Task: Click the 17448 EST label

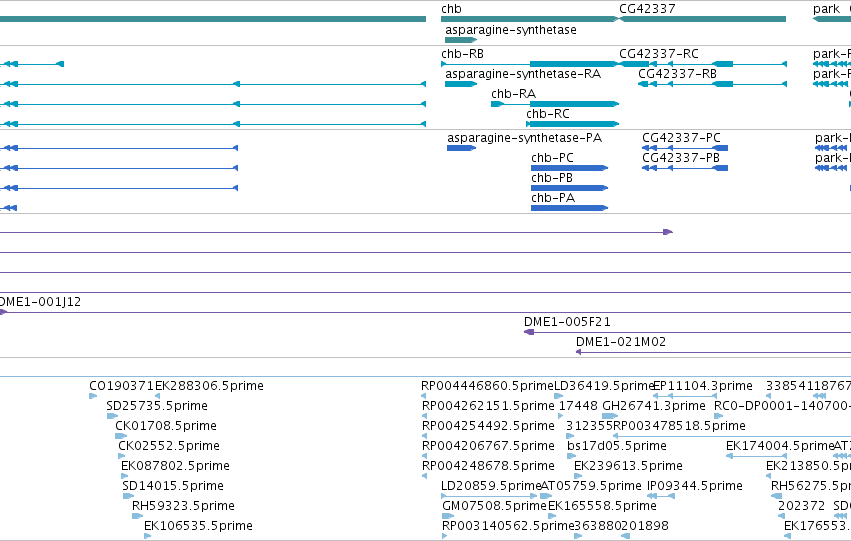Action: 578,406
